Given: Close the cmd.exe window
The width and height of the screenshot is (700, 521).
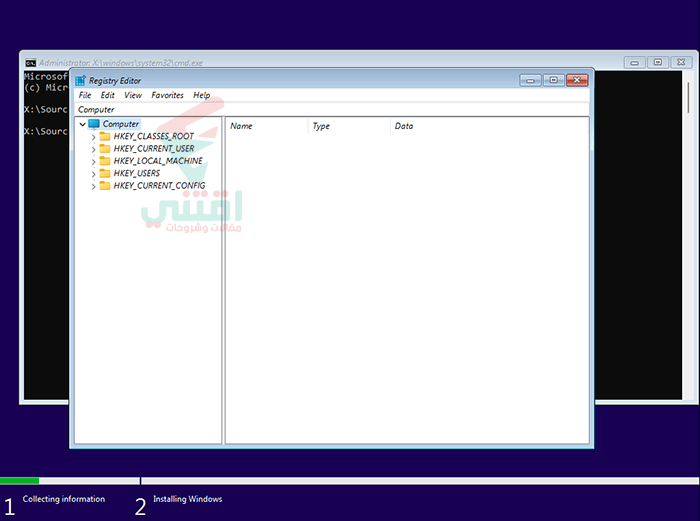Looking at the screenshot, I should 681,63.
